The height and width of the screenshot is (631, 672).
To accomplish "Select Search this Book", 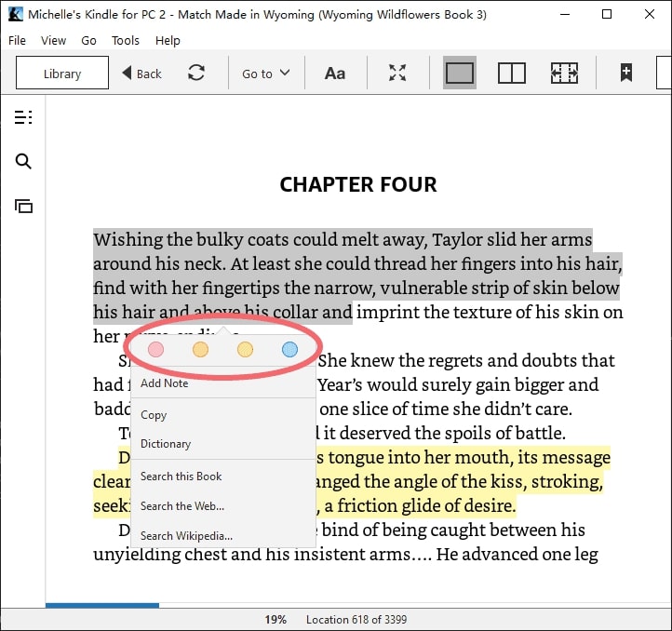I will point(222,477).
